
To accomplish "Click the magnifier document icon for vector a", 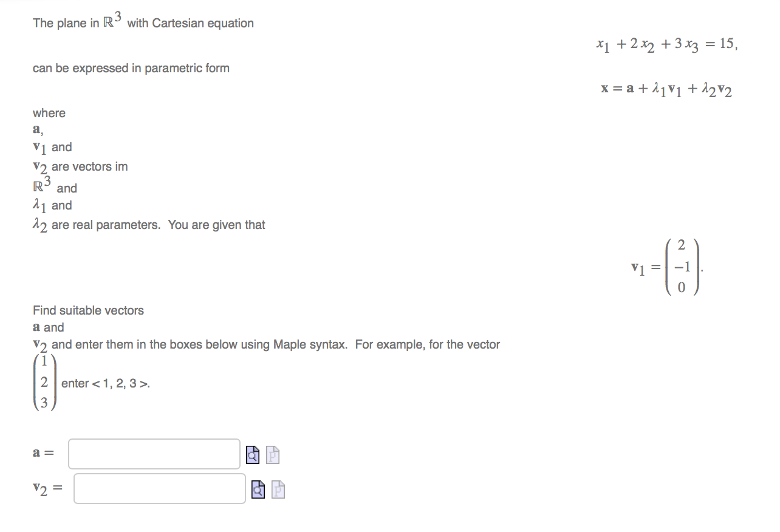I will (252, 453).
